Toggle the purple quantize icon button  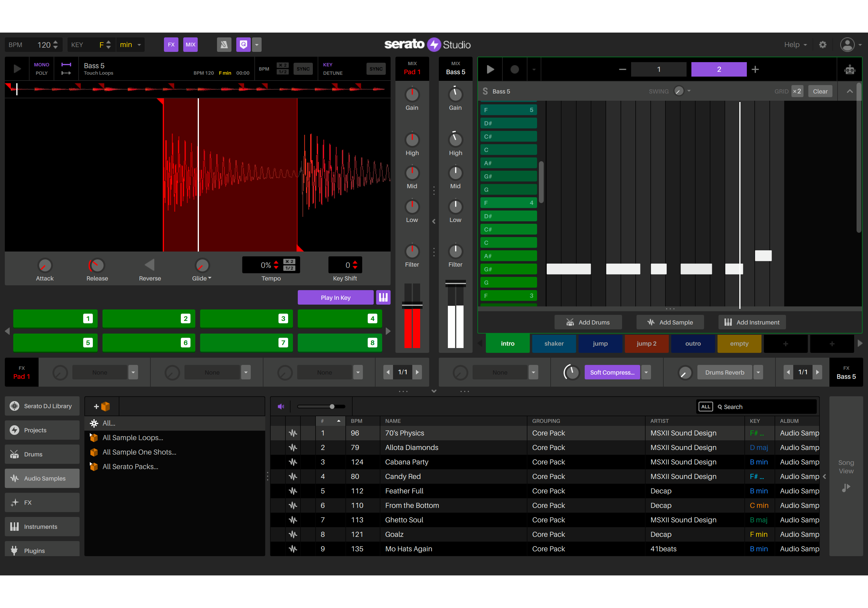pyautogui.click(x=244, y=45)
